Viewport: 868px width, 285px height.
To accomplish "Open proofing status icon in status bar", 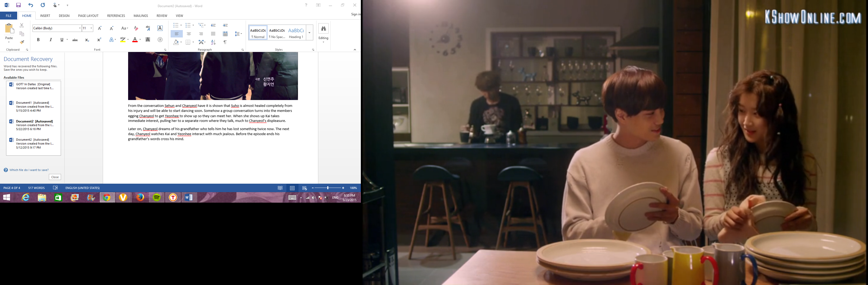I will [55, 188].
